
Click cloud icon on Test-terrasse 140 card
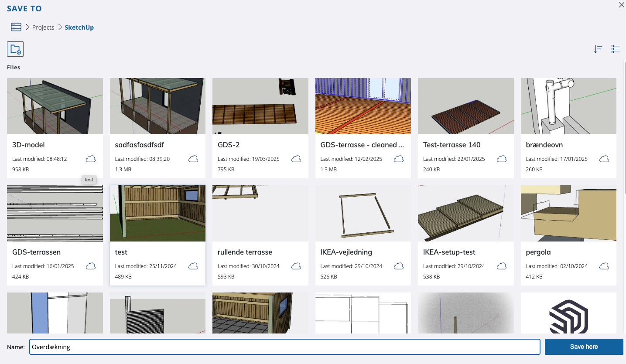pos(502,159)
